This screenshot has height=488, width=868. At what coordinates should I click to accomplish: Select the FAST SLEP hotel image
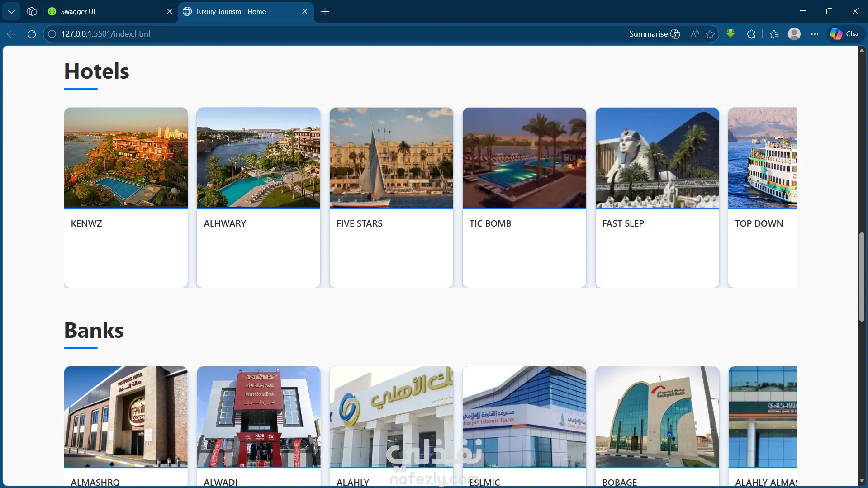pos(657,158)
